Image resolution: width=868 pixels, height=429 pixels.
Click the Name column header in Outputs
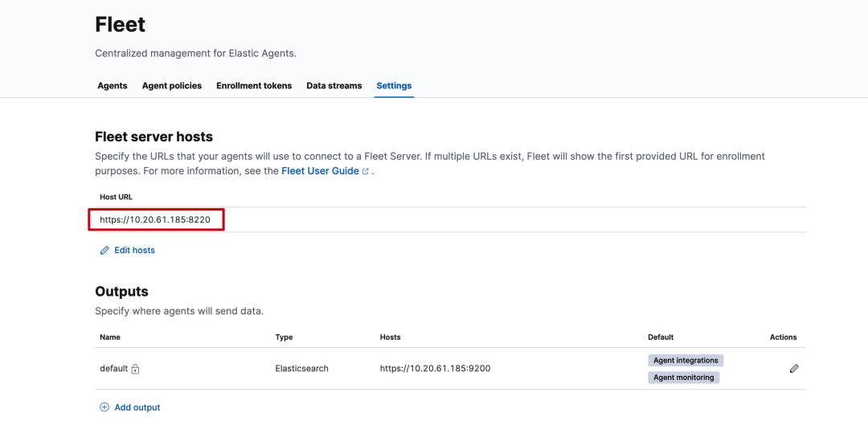point(110,337)
